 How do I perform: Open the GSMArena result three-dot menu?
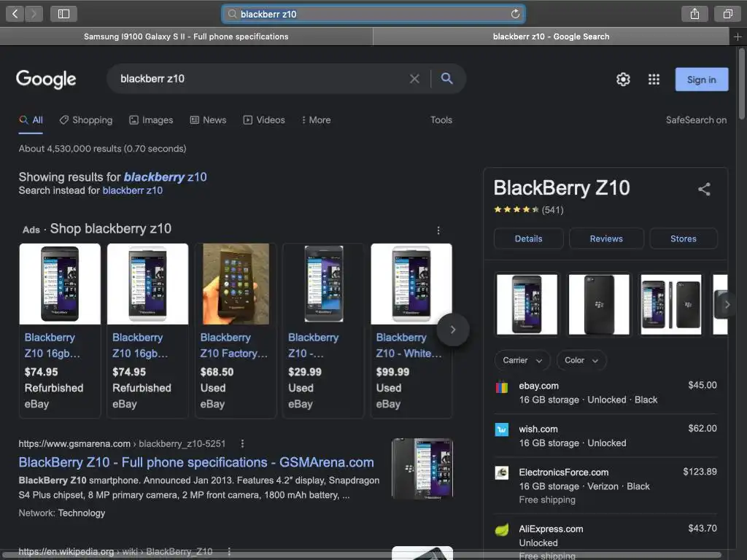point(242,444)
